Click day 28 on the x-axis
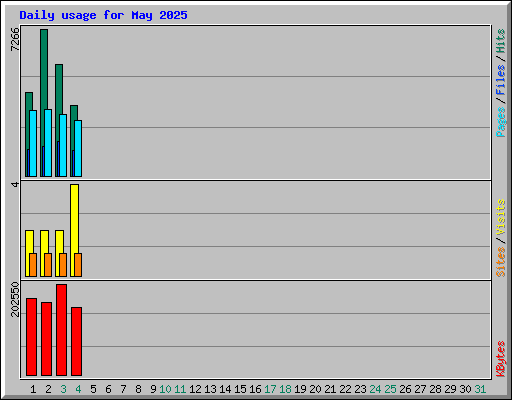 coord(435,389)
